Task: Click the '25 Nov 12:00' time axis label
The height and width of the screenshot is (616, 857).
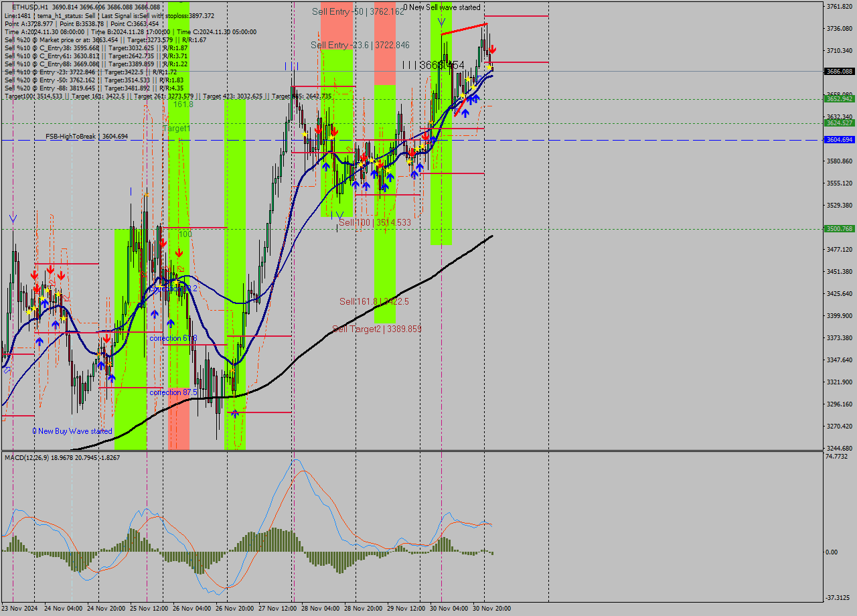Action: [x=149, y=609]
